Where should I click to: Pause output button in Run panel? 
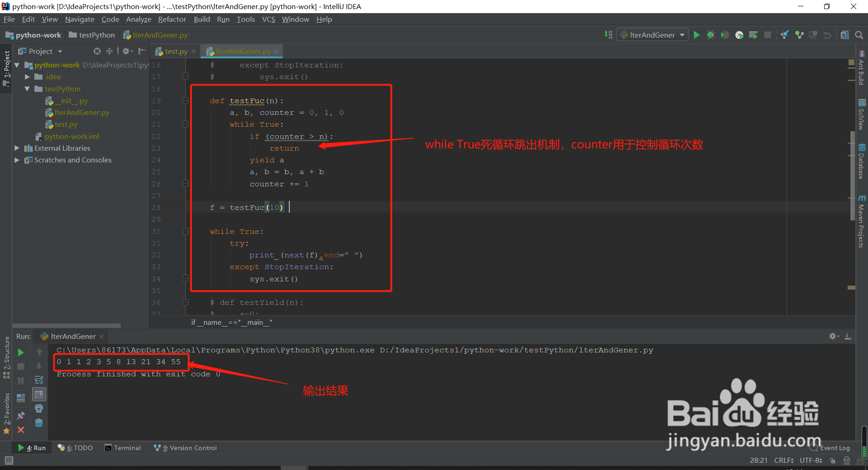pos(21,381)
